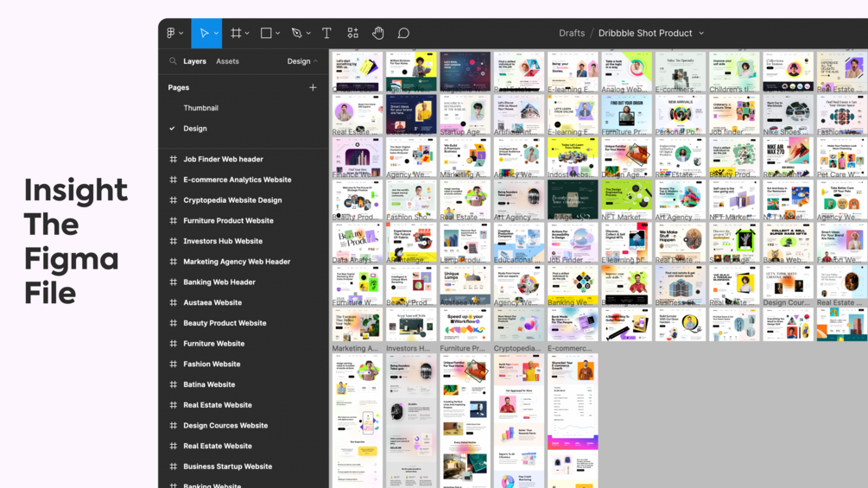868x488 pixels.
Task: Expand Move tool options dropdown arrow
Action: click(216, 34)
